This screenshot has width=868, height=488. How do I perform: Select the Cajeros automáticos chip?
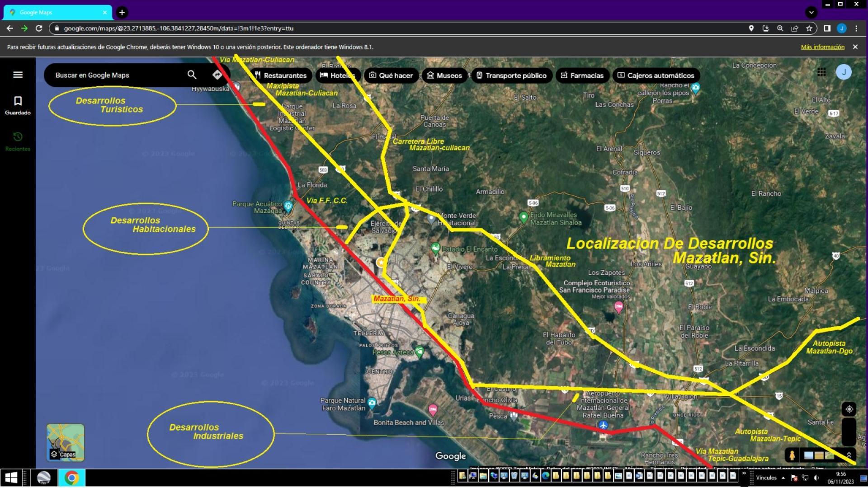[x=656, y=75]
